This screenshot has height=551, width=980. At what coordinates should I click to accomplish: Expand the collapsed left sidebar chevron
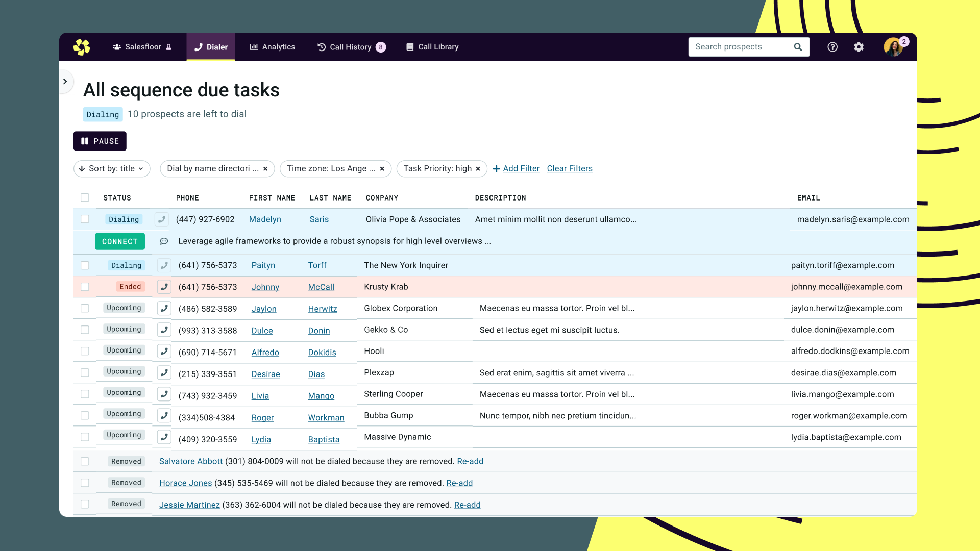coord(65,82)
